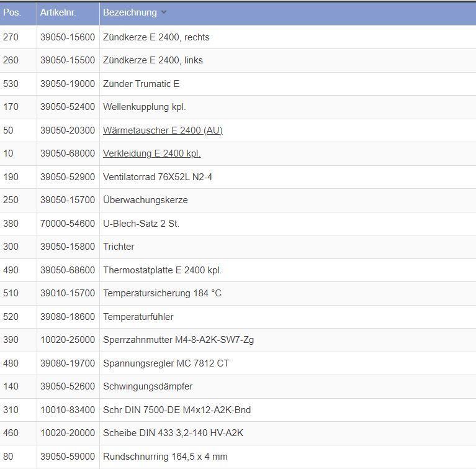Image resolution: width=476 pixels, height=469 pixels.
Task: Sort table by Artikelnr. column header
Action: click(x=58, y=12)
